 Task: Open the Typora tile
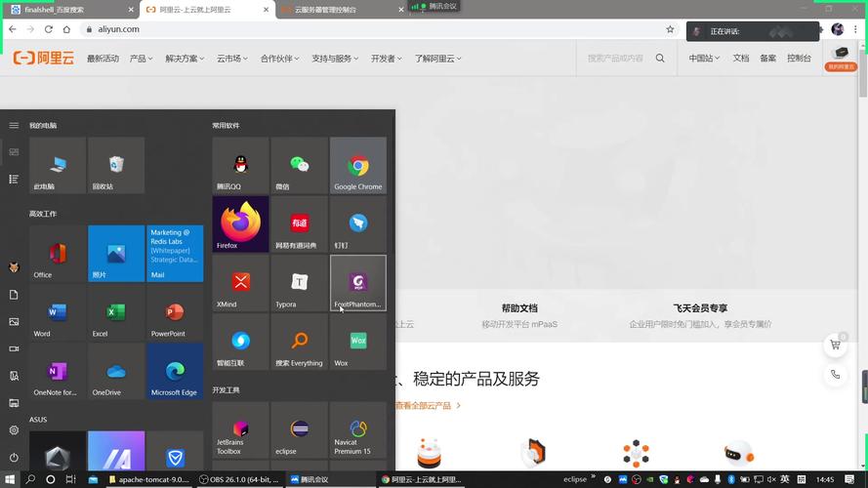coord(300,283)
